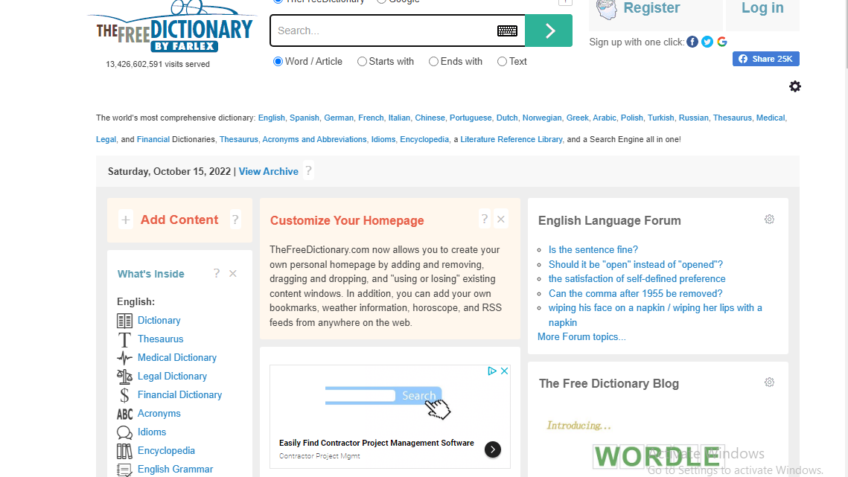The height and width of the screenshot is (477, 848).
Task: Click the Thesaurus T icon
Action: click(x=124, y=340)
